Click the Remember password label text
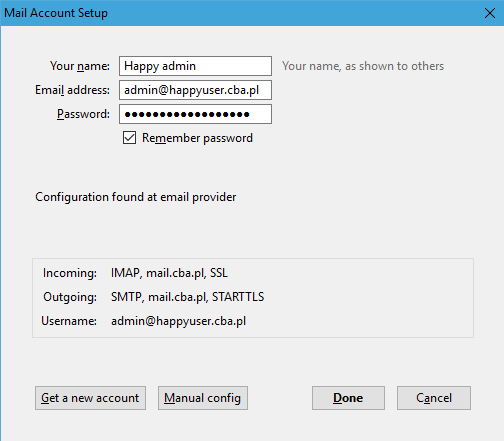Image resolution: width=504 pixels, height=441 pixels. (x=197, y=138)
